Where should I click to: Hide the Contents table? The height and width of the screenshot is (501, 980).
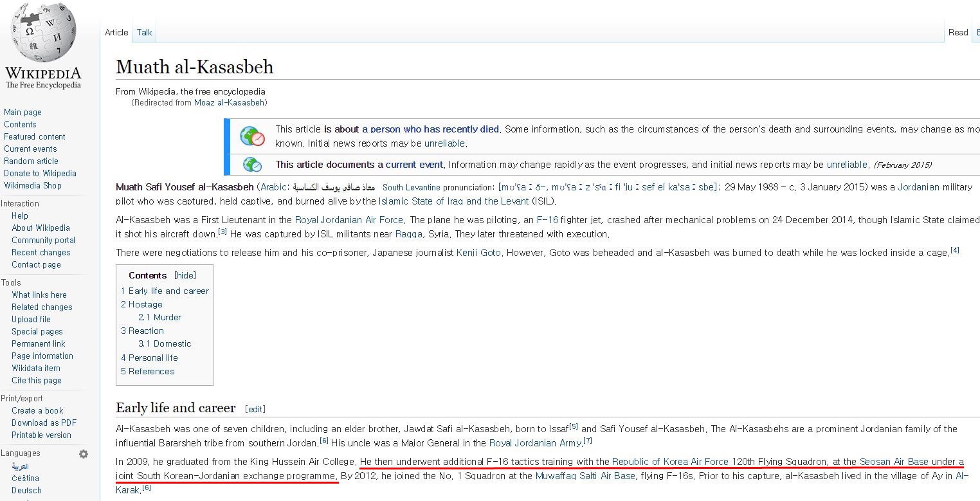click(x=185, y=275)
